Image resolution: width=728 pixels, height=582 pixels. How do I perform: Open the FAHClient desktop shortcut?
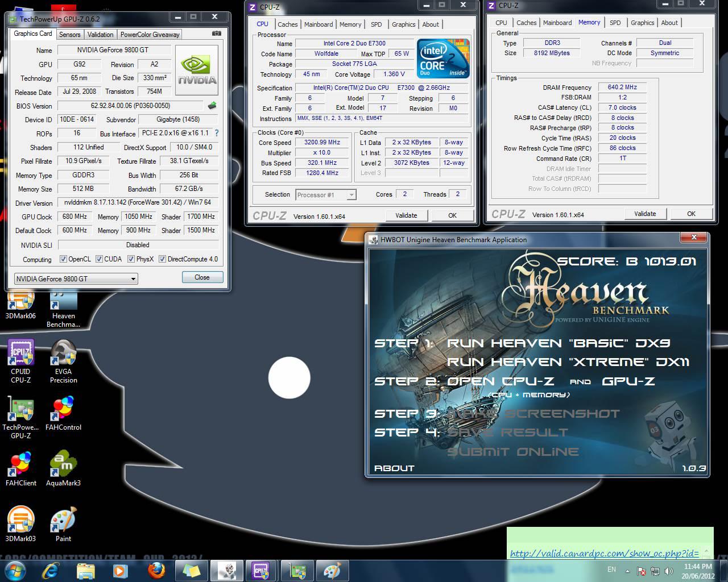[x=20, y=469]
